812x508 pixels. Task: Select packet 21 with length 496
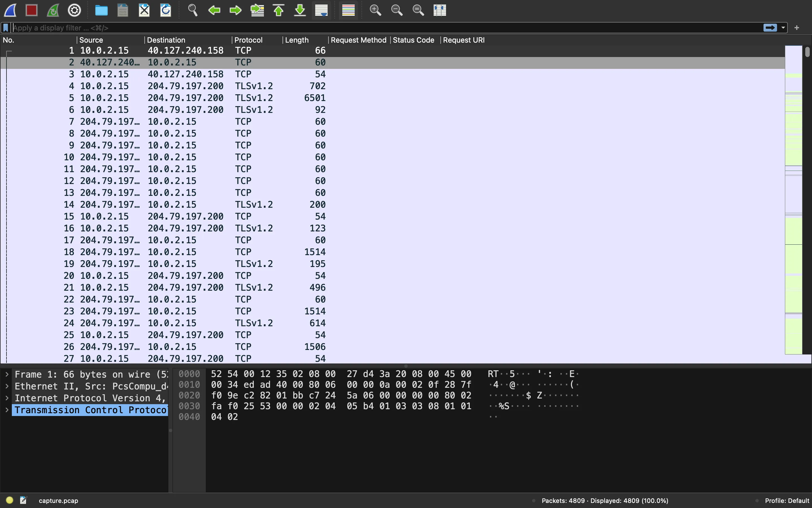(x=392, y=288)
